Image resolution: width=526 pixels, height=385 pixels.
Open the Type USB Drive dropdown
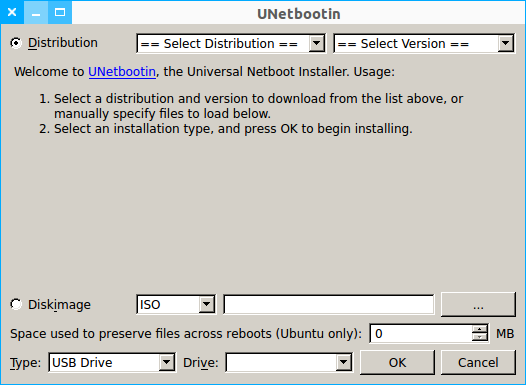click(x=112, y=363)
